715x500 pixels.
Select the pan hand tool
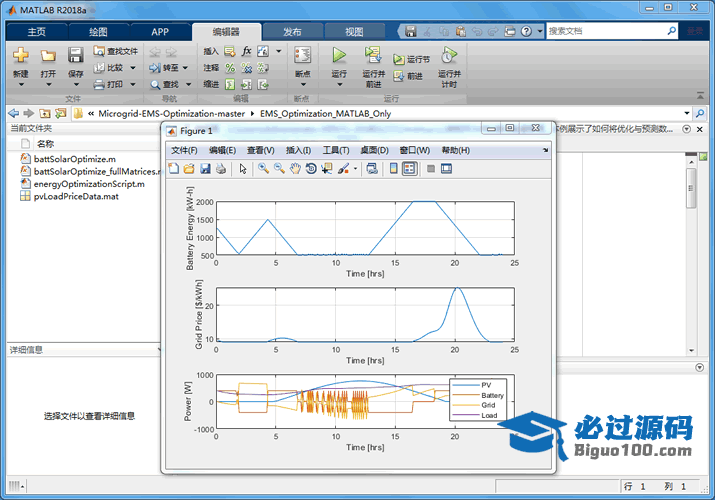click(295, 169)
